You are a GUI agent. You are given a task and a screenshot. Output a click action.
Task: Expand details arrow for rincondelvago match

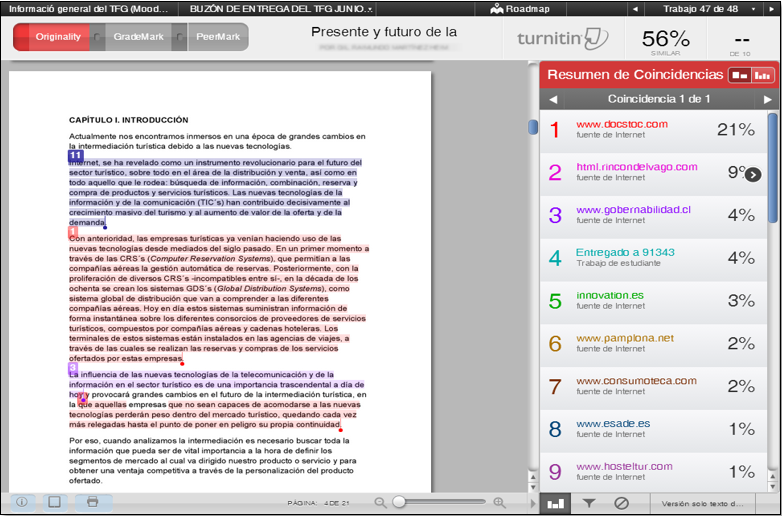coord(753,174)
